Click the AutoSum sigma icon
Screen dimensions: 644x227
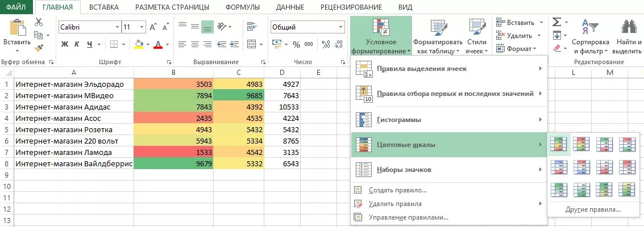coord(556,22)
